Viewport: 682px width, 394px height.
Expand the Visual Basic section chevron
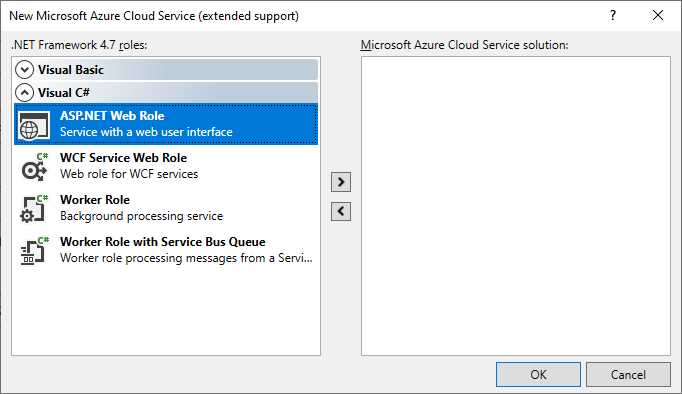click(x=24, y=70)
